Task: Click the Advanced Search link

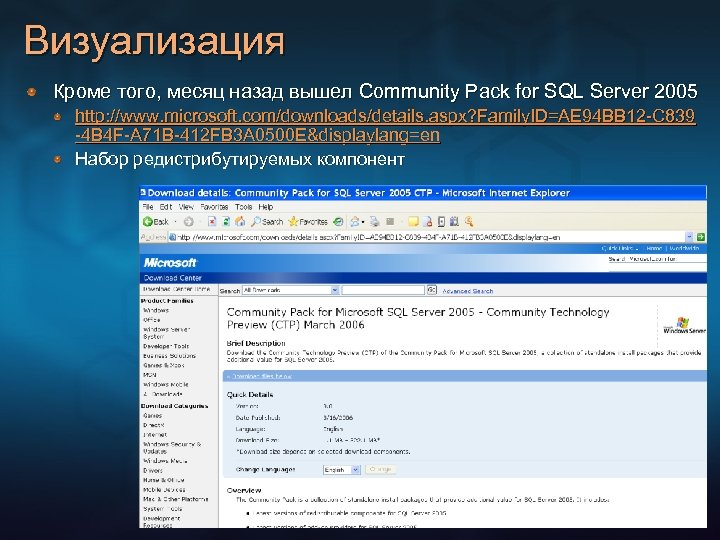Action: 467,291
